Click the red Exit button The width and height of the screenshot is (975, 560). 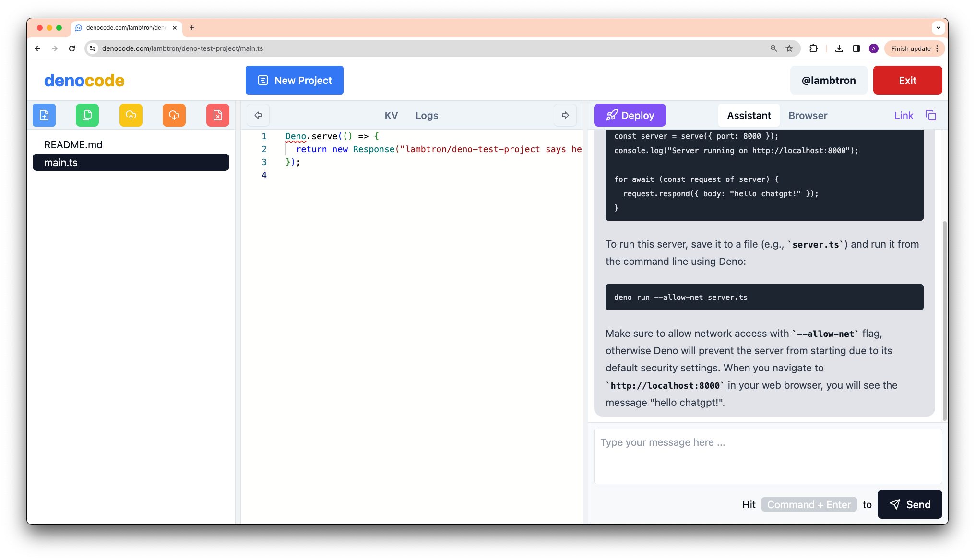click(x=907, y=80)
